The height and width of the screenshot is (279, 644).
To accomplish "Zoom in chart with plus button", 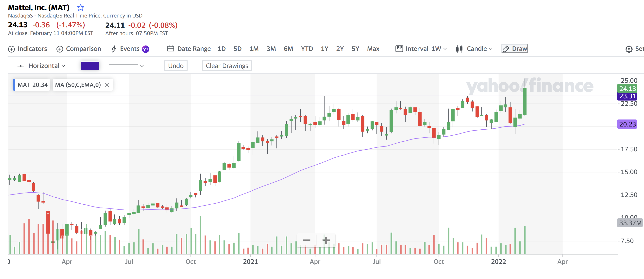I will pos(326,240).
